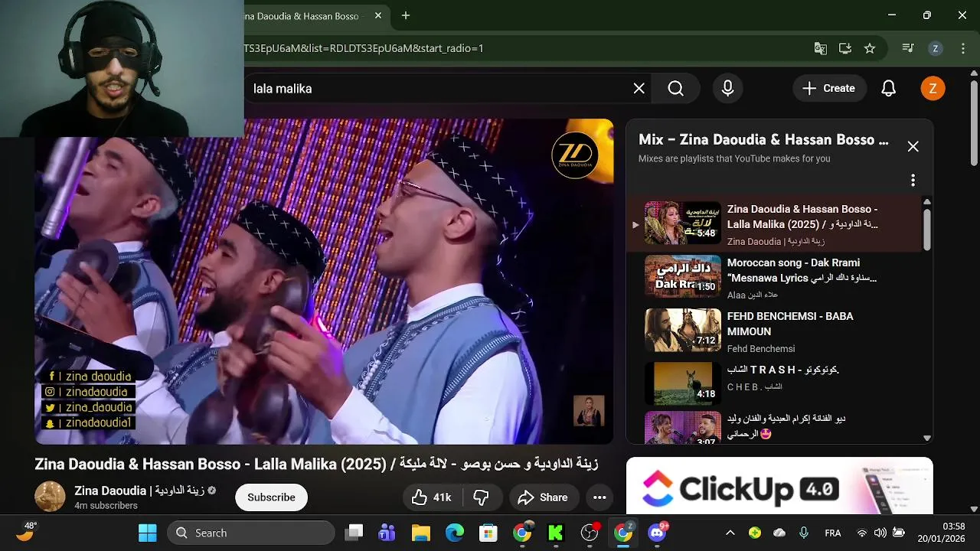980x551 pixels.
Task: Show hidden system tray icons
Action: tap(730, 533)
